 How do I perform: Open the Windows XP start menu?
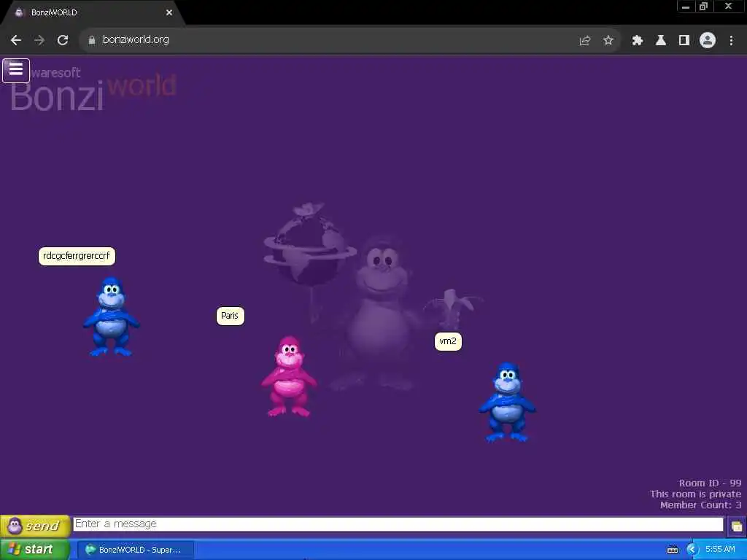coord(35,550)
